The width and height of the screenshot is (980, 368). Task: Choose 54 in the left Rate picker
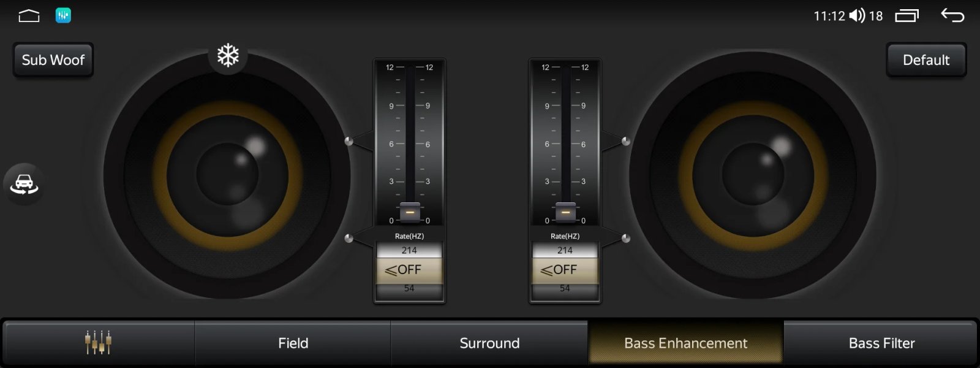(409, 288)
